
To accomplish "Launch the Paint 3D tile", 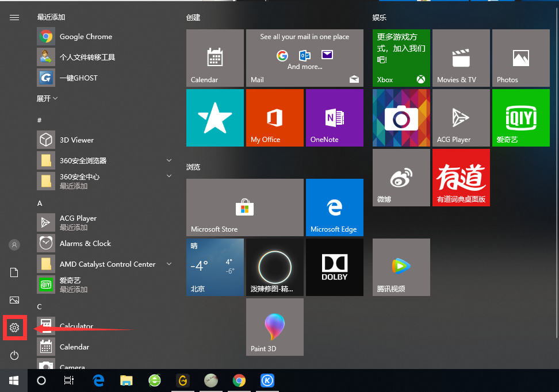I will coord(275,327).
